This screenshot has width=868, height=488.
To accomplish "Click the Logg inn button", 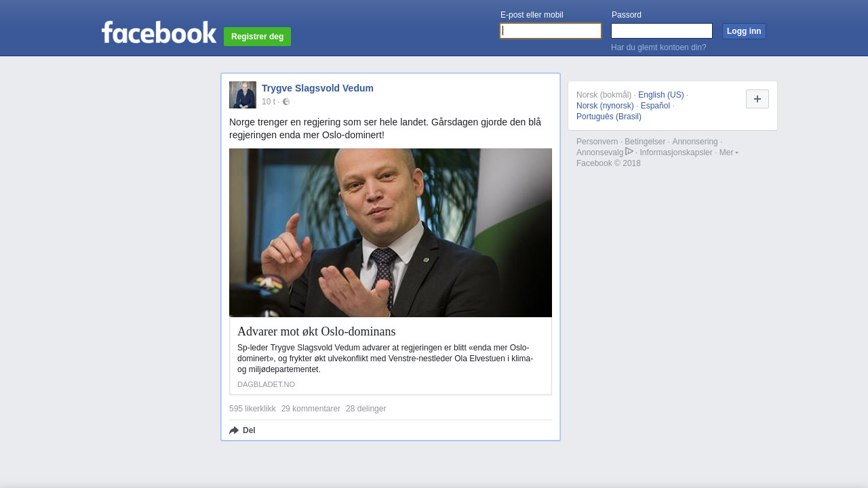I will [744, 31].
